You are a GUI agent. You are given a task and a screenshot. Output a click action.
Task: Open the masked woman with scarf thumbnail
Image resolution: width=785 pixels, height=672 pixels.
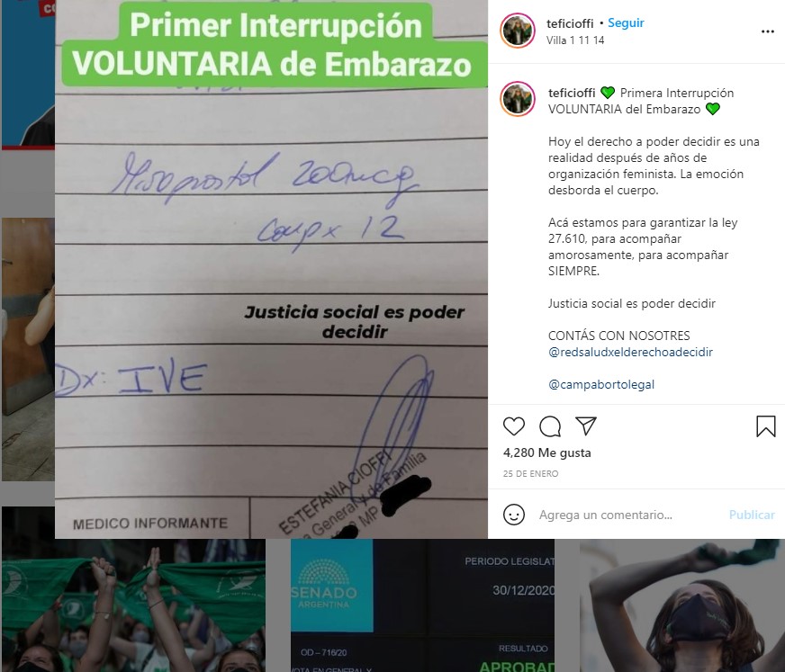(x=681, y=605)
